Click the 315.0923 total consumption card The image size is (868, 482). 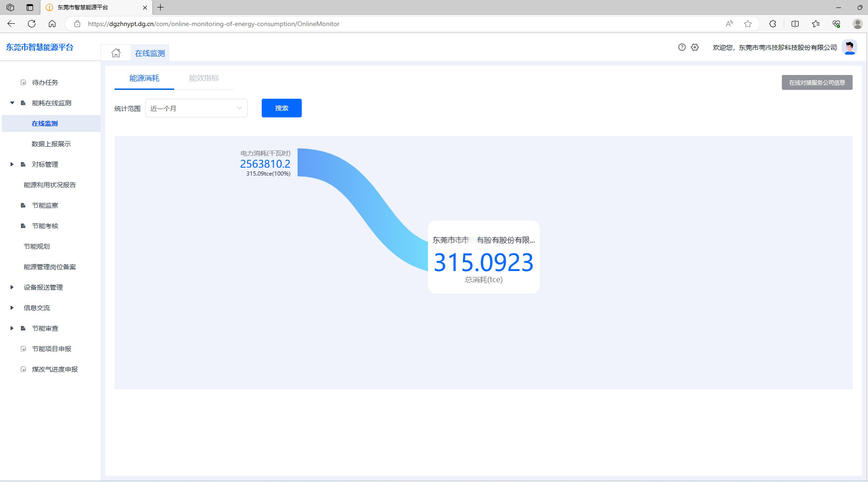[483, 257]
